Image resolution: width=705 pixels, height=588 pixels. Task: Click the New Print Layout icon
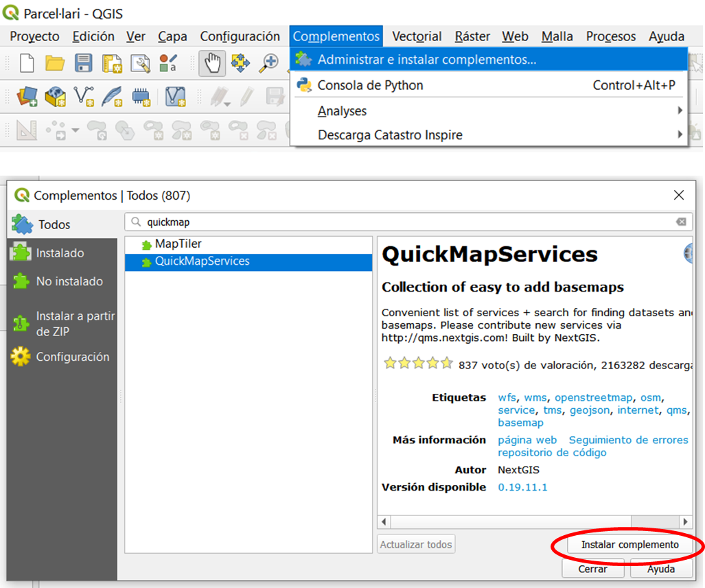pos(112,63)
